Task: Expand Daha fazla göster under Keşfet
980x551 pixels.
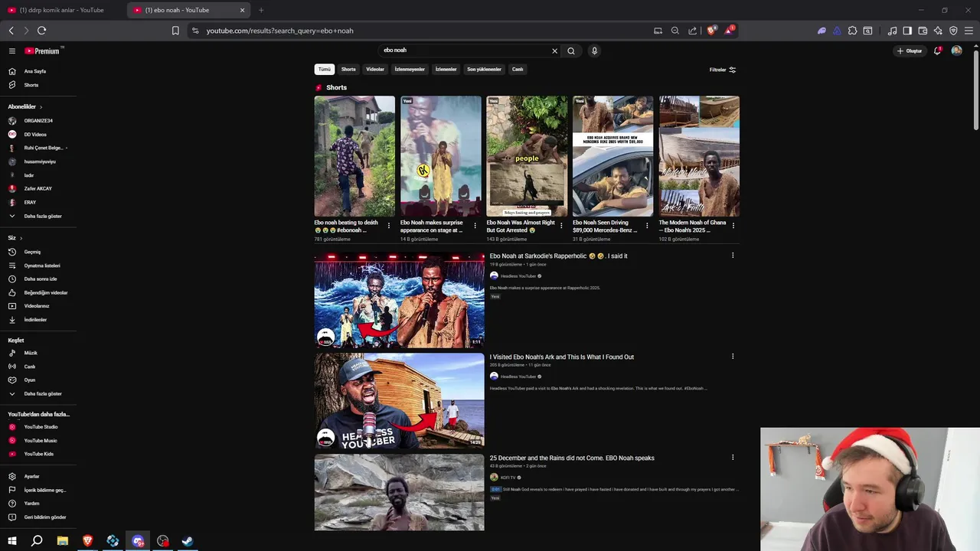Action: [x=38, y=393]
